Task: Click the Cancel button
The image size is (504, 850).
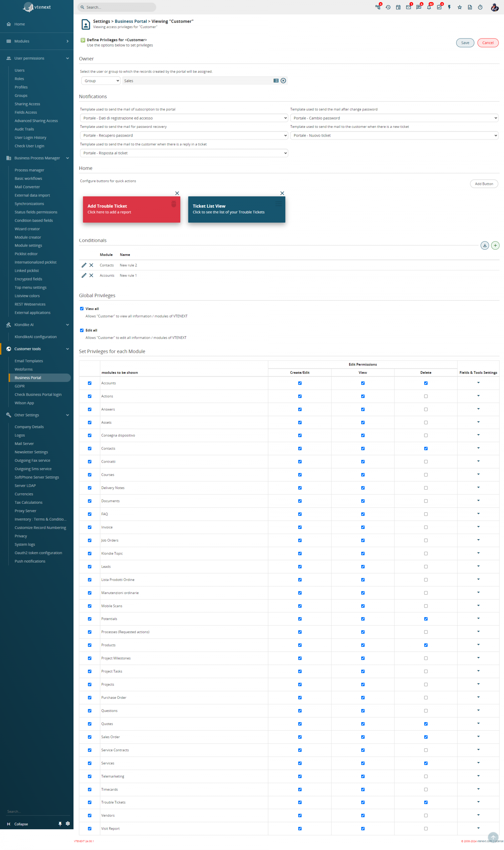Action: 488,43
